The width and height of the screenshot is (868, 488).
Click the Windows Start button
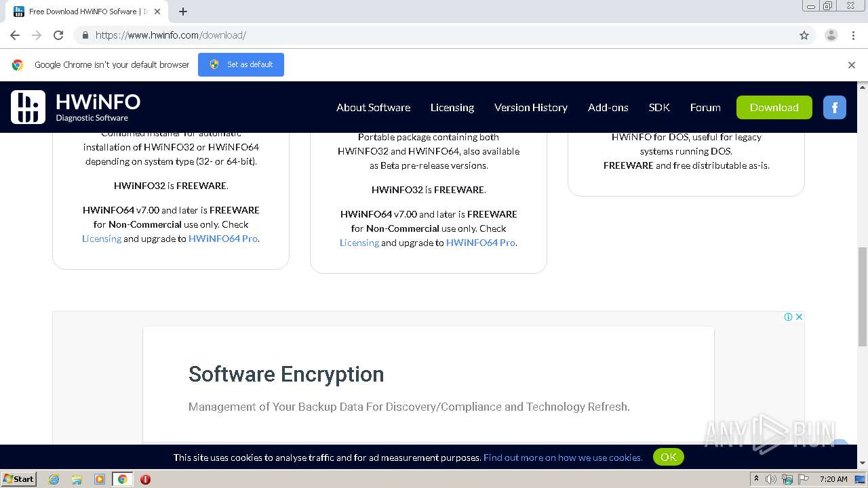point(18,479)
